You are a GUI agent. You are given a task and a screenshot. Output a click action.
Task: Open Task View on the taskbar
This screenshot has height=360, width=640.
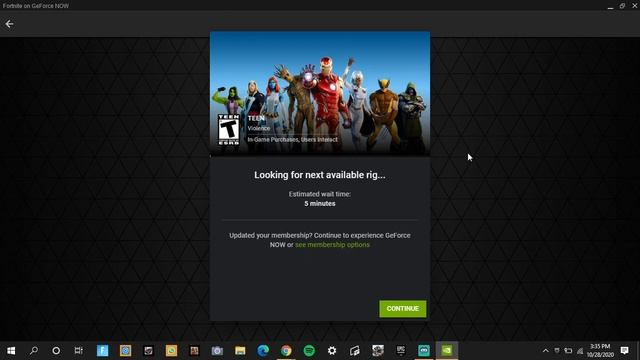pyautogui.click(x=79, y=350)
